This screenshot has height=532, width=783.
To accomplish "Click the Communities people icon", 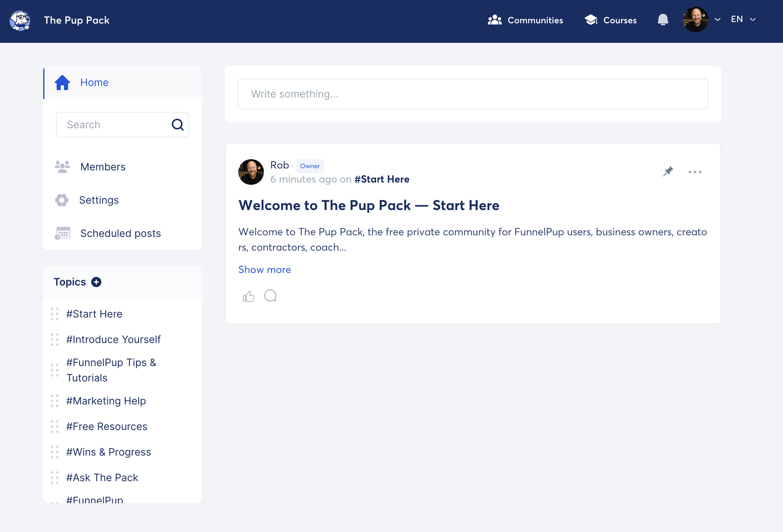I will click(x=494, y=20).
